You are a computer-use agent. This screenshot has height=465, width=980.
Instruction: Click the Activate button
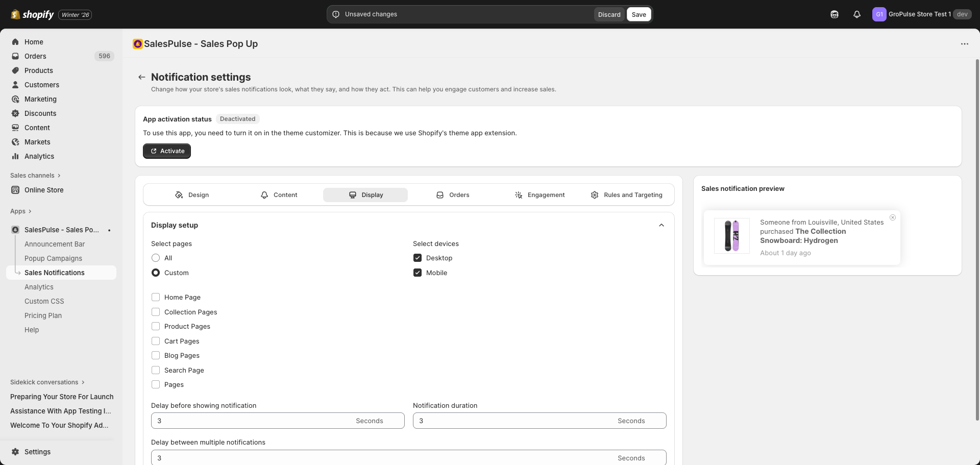point(166,151)
